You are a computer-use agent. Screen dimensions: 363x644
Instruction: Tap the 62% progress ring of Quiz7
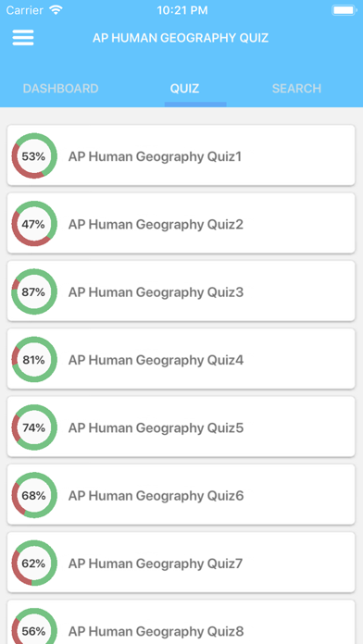(x=33, y=563)
